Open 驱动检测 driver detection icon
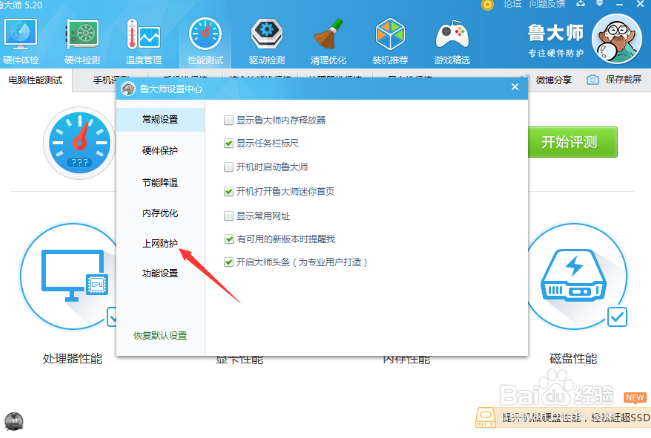The width and height of the screenshot is (651, 438). (267, 34)
